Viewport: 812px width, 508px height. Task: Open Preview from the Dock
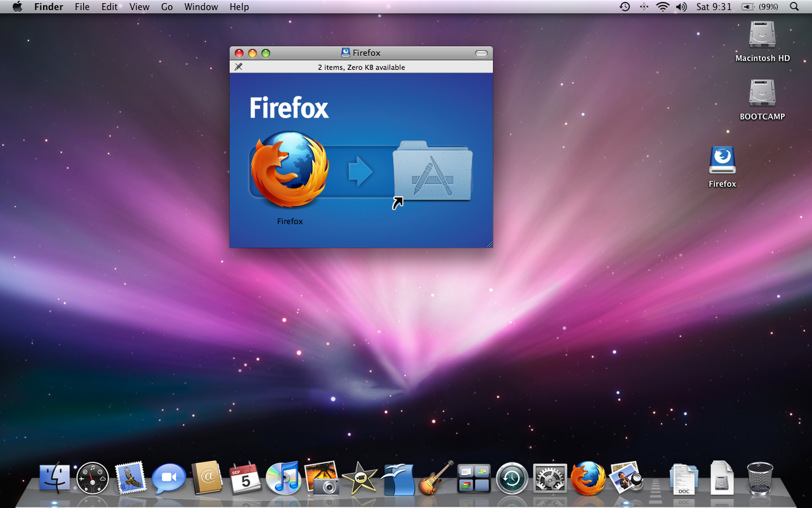pyautogui.click(x=626, y=478)
